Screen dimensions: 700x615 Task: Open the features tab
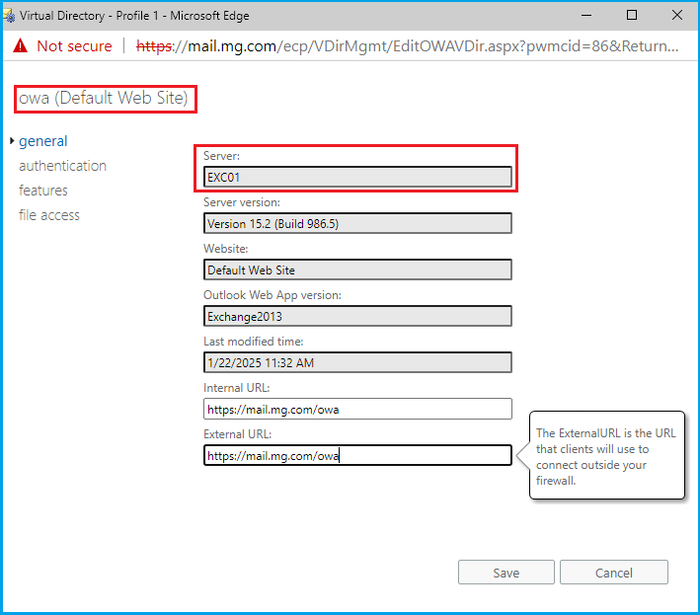pyautogui.click(x=43, y=191)
